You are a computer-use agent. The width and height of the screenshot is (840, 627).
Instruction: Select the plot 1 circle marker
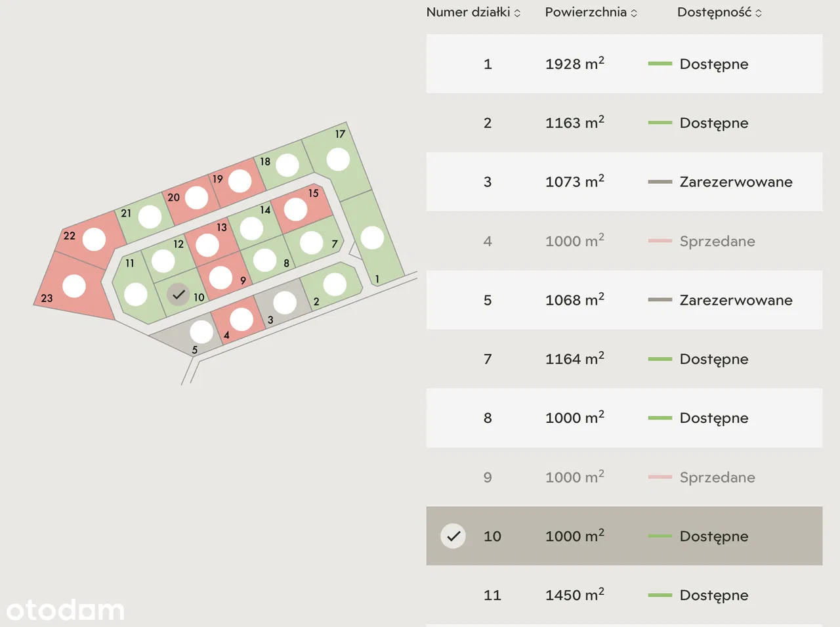pos(372,238)
